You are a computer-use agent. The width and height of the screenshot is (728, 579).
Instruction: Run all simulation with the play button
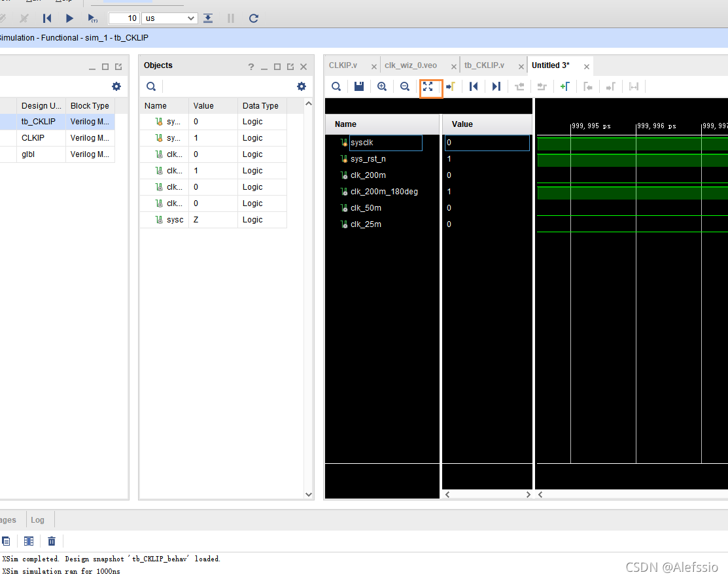[69, 18]
